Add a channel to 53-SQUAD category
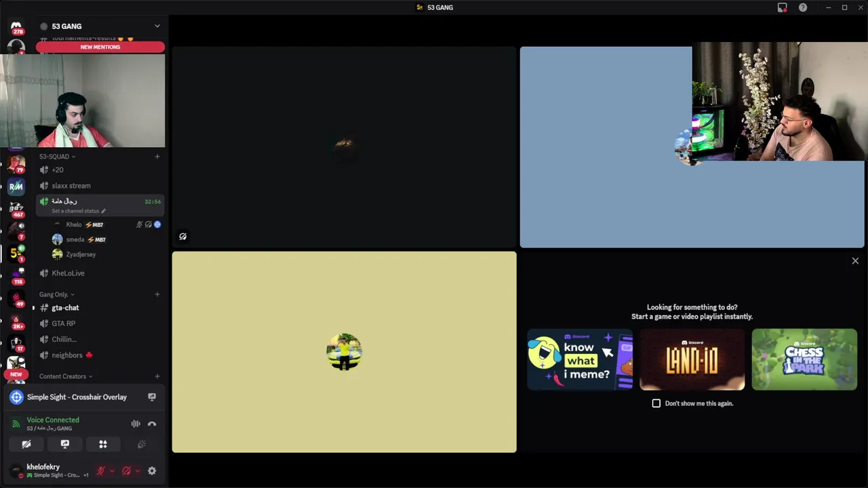Image resolution: width=868 pixels, height=488 pixels. [157, 157]
